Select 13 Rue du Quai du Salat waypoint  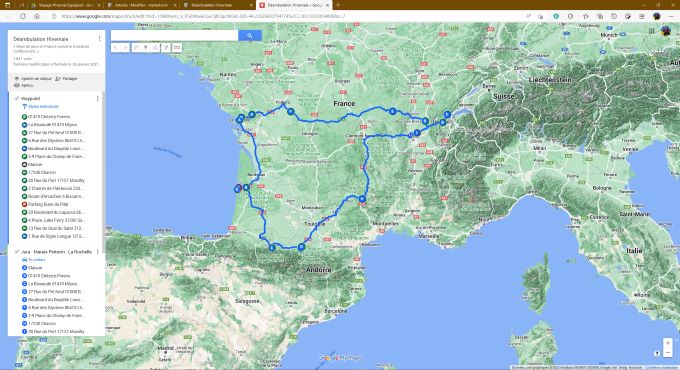56,228
